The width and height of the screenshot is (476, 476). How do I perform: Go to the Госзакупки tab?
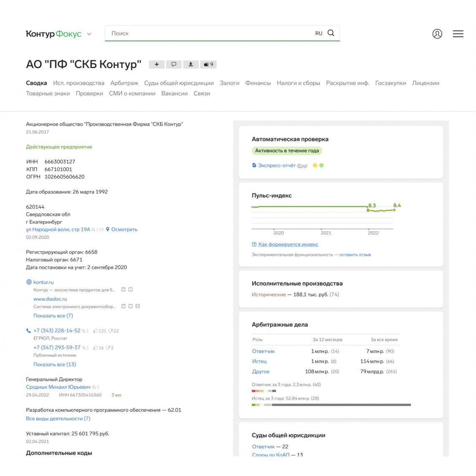coord(390,83)
